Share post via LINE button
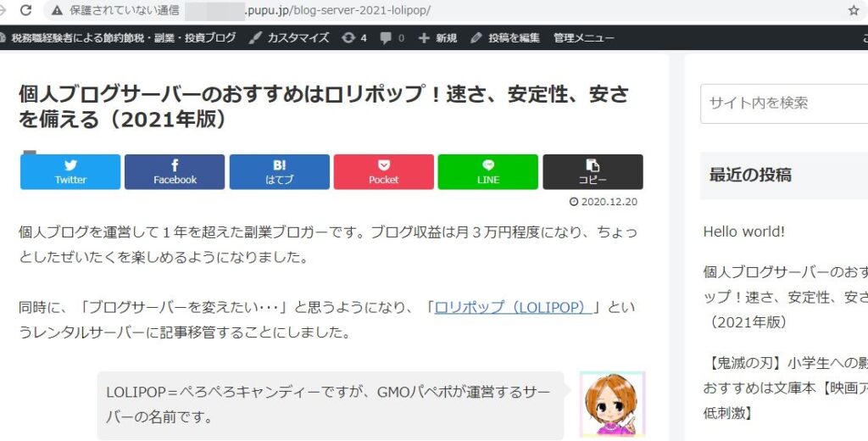The height and width of the screenshot is (441, 868). click(x=487, y=172)
